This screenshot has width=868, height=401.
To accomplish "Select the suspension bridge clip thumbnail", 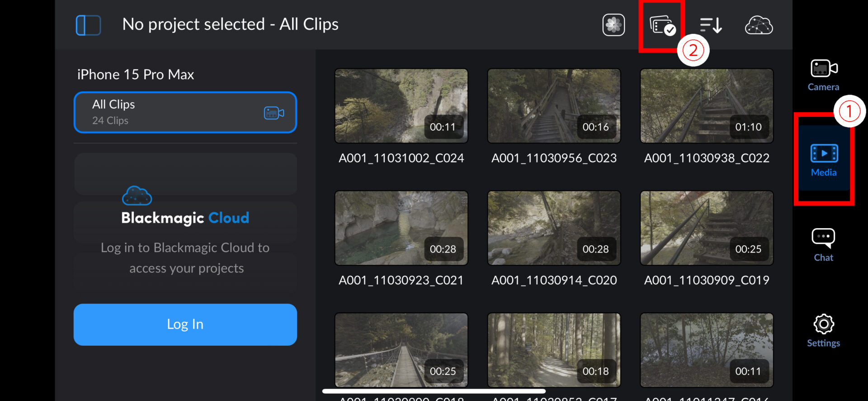I will 401,350.
